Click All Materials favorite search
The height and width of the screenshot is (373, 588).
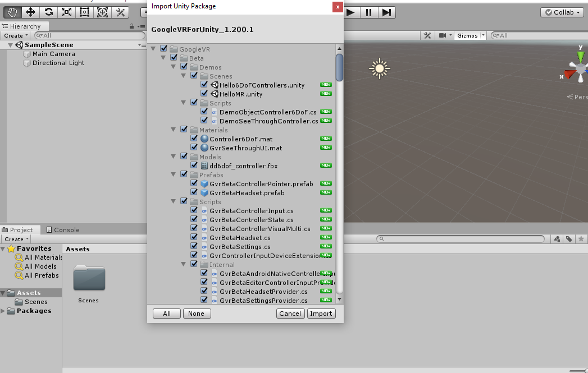(38, 257)
